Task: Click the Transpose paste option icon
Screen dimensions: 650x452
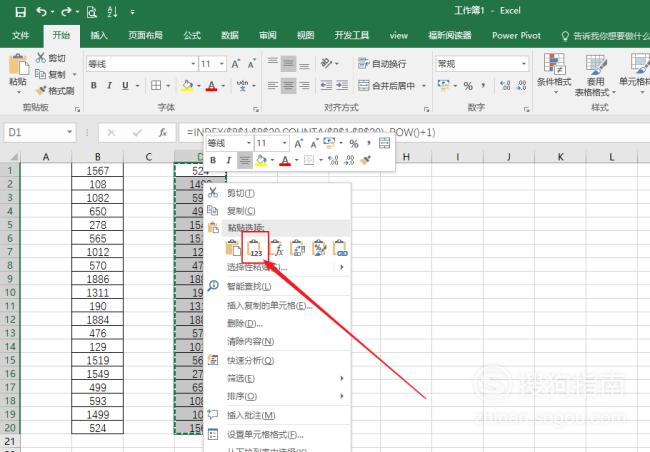Action: pos(298,248)
